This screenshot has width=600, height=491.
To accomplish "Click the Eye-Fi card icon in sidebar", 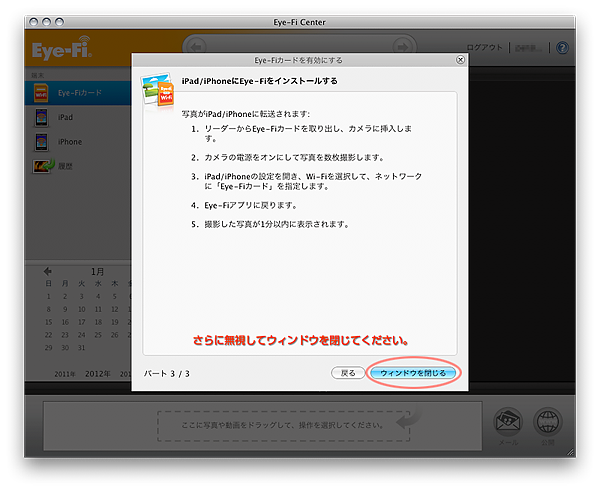I will coord(41,93).
